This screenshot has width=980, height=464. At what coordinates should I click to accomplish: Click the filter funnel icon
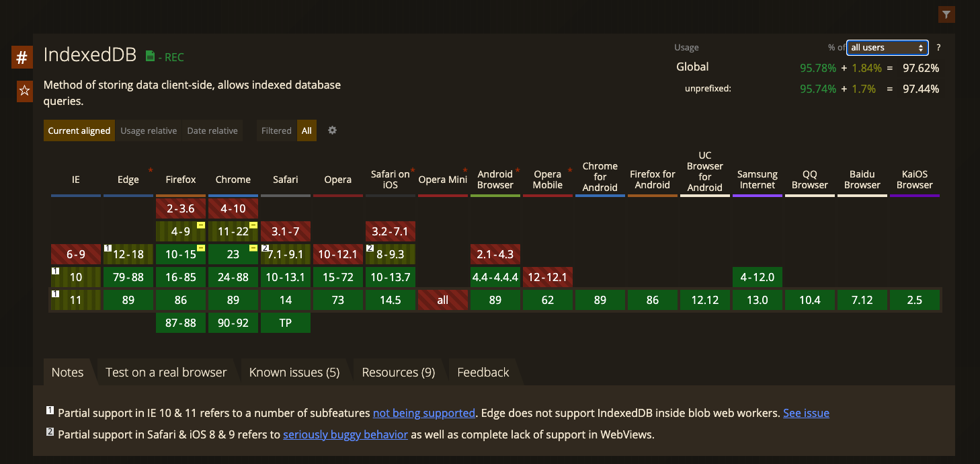click(946, 14)
